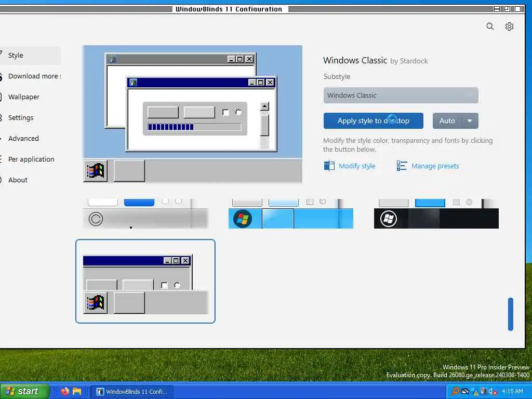Click the Auto button
Image resolution: width=532 pixels, height=399 pixels.
pyautogui.click(x=447, y=121)
